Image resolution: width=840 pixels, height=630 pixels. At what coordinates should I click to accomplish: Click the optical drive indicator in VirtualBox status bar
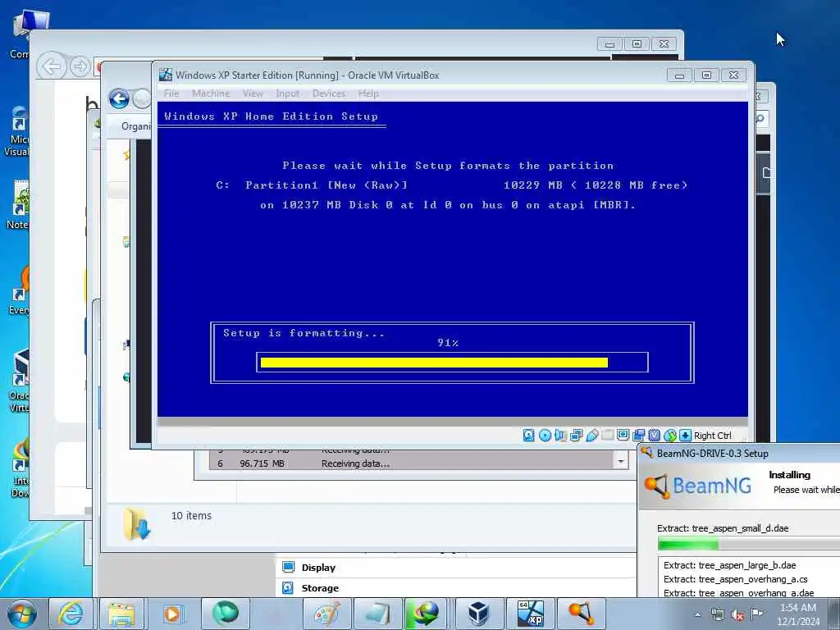545,436
